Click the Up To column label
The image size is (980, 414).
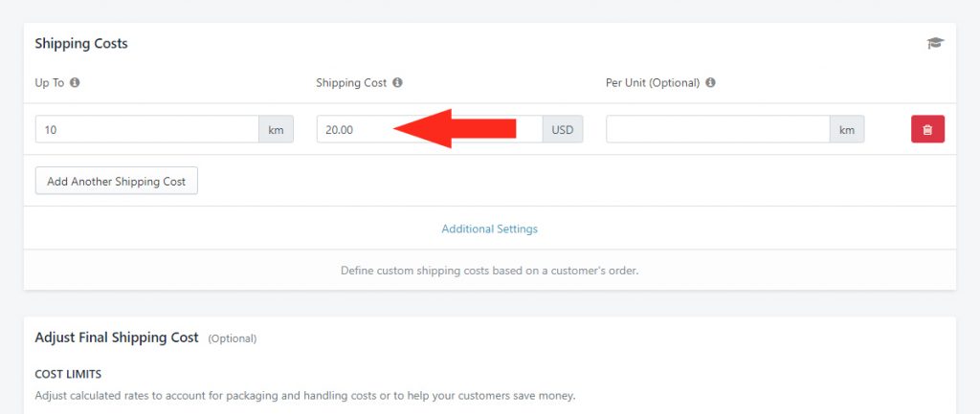(x=50, y=82)
